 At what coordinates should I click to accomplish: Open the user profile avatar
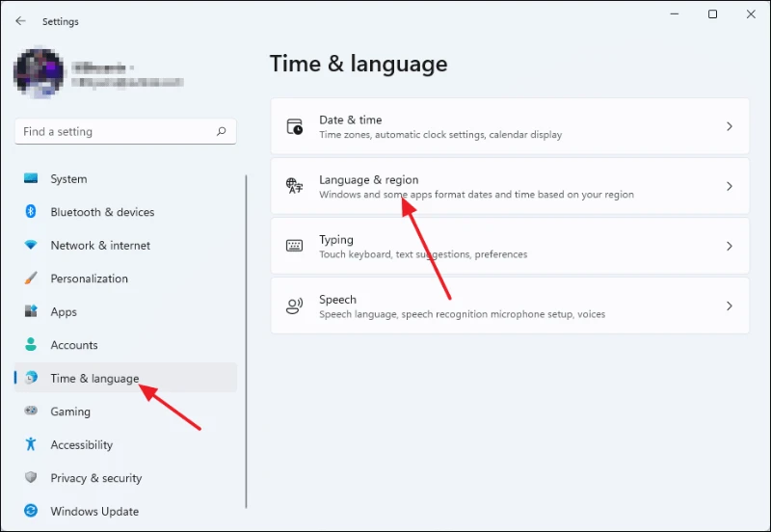coord(39,73)
